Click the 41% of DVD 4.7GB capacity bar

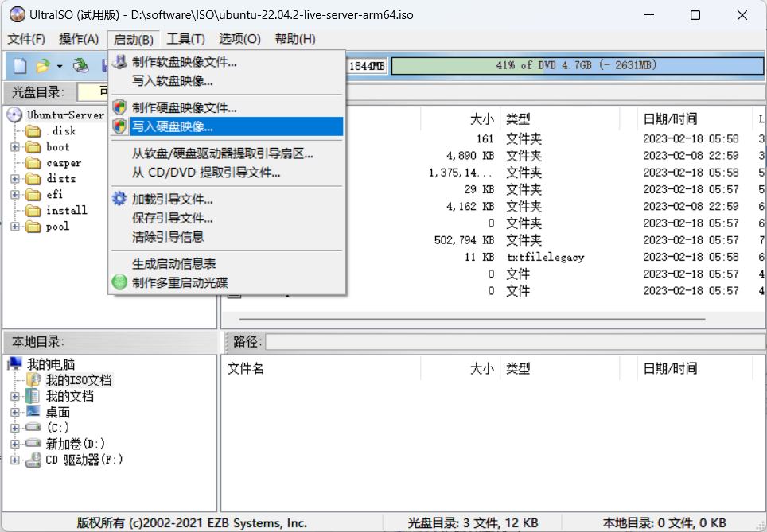pos(577,65)
